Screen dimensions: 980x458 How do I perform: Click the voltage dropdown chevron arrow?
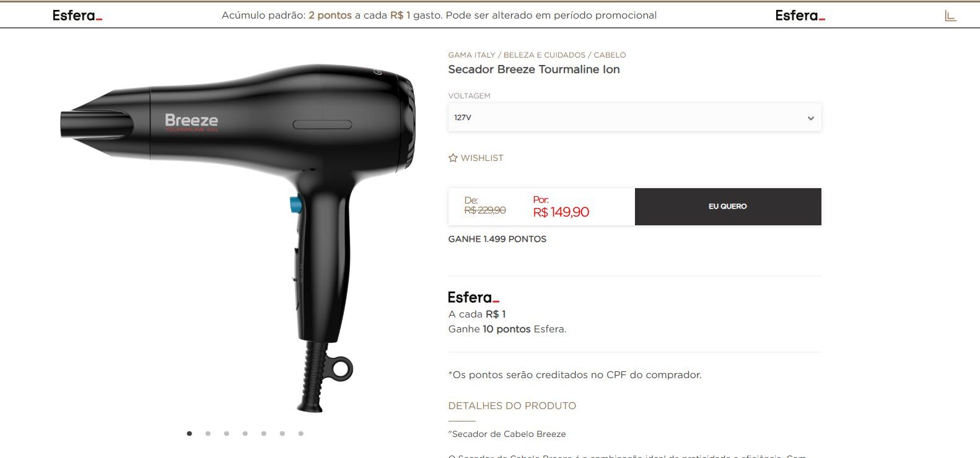(810, 118)
